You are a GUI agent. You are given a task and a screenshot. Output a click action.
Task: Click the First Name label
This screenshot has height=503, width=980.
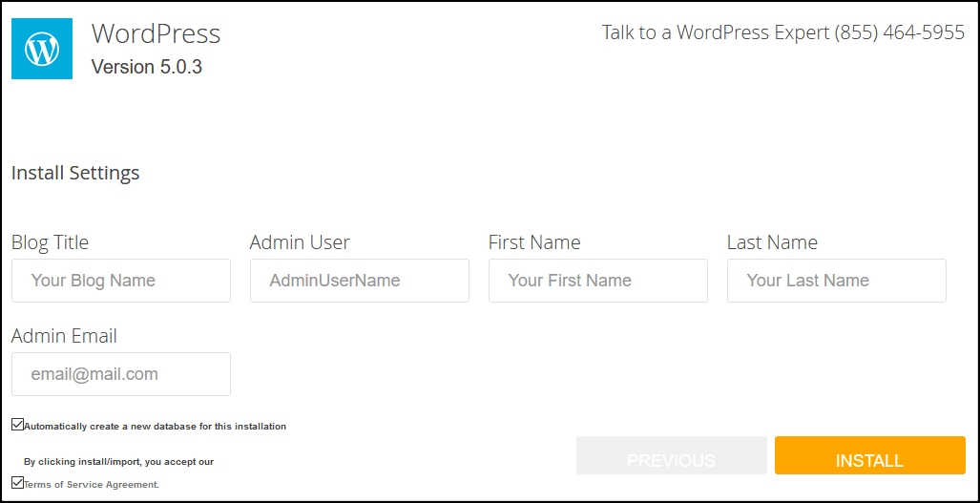(534, 242)
